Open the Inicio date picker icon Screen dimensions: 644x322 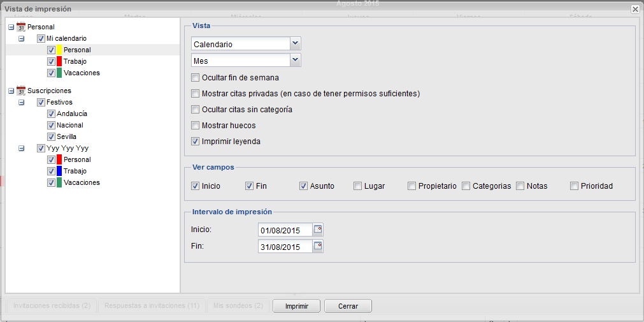318,230
